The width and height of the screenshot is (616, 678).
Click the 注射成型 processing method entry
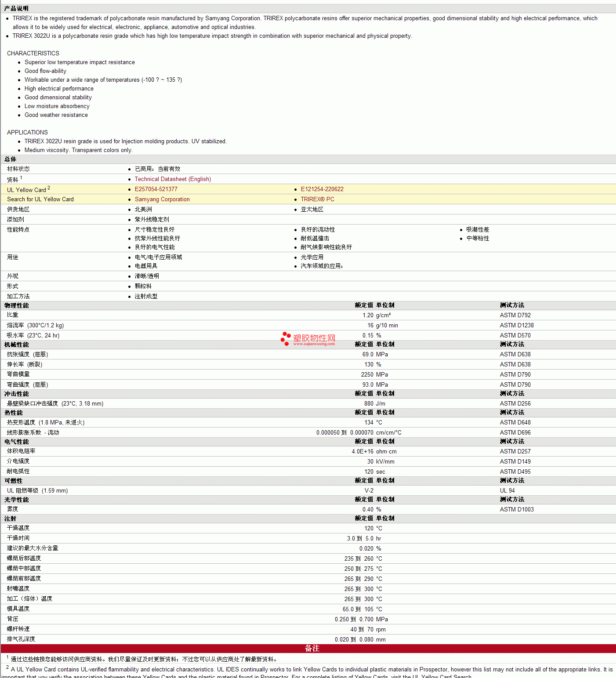[146, 297]
